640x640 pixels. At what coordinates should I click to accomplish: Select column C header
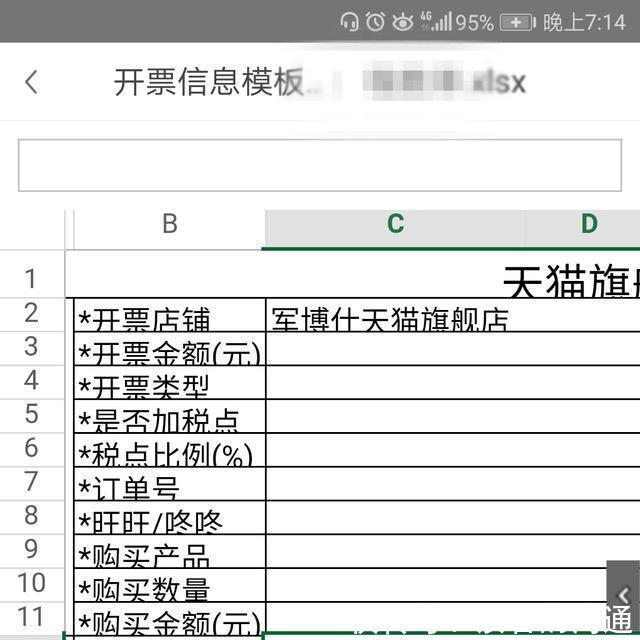point(395,229)
